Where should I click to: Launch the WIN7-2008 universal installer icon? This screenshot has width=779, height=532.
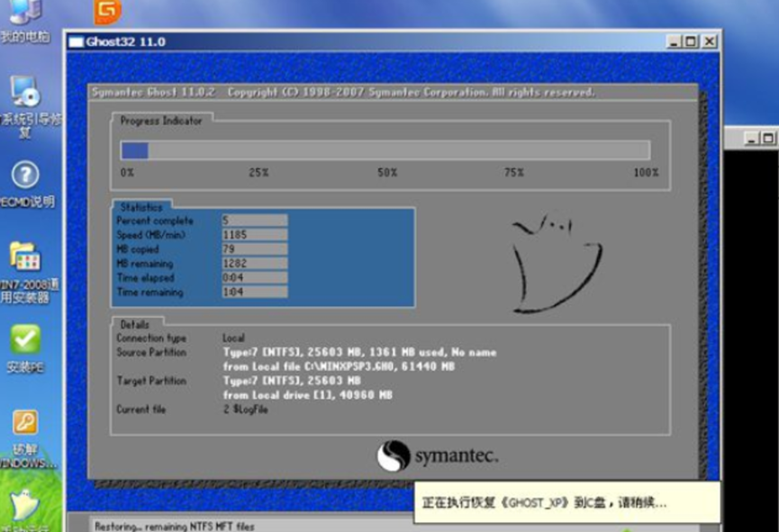pyautogui.click(x=24, y=257)
